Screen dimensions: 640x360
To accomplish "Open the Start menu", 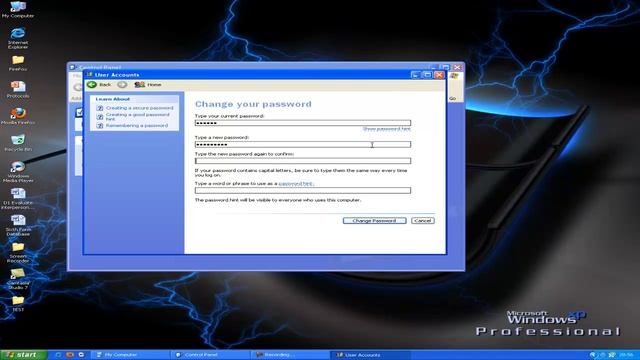I will pos(23,355).
